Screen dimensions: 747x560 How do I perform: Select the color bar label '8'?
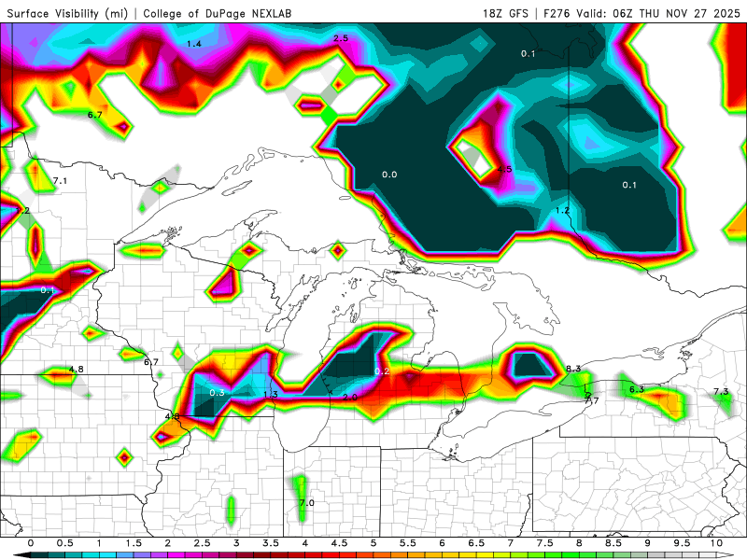579,543
